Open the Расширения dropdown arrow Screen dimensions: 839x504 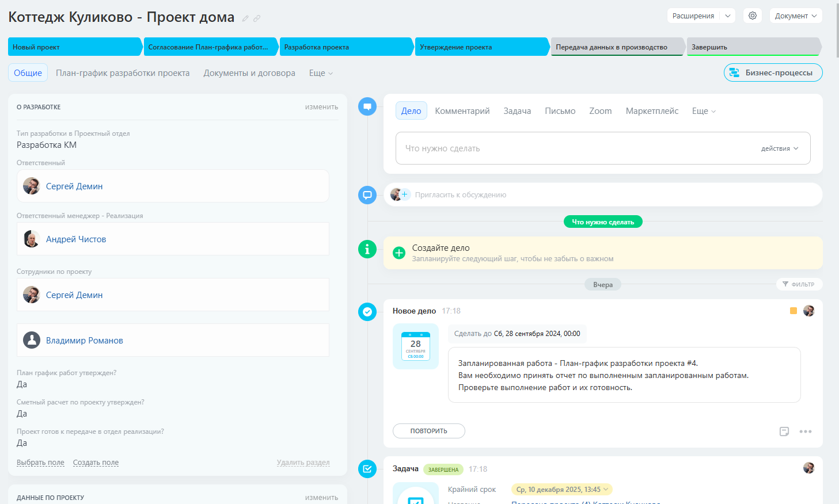coord(728,16)
